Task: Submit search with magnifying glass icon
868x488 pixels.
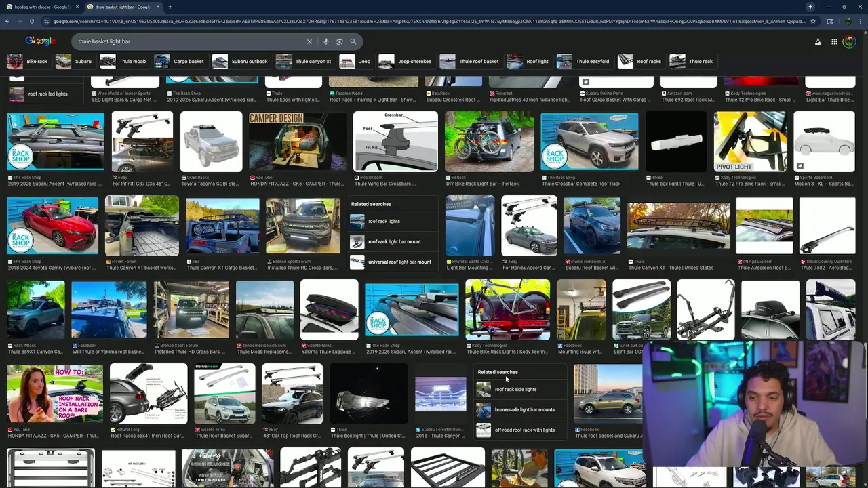Action: click(353, 41)
